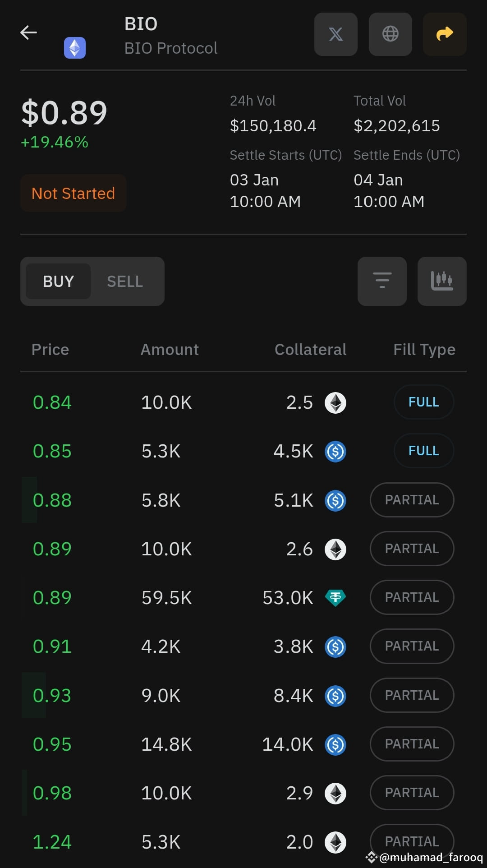The image size is (487, 868).
Task: Open the 0.93 price offer row
Action: 243,695
